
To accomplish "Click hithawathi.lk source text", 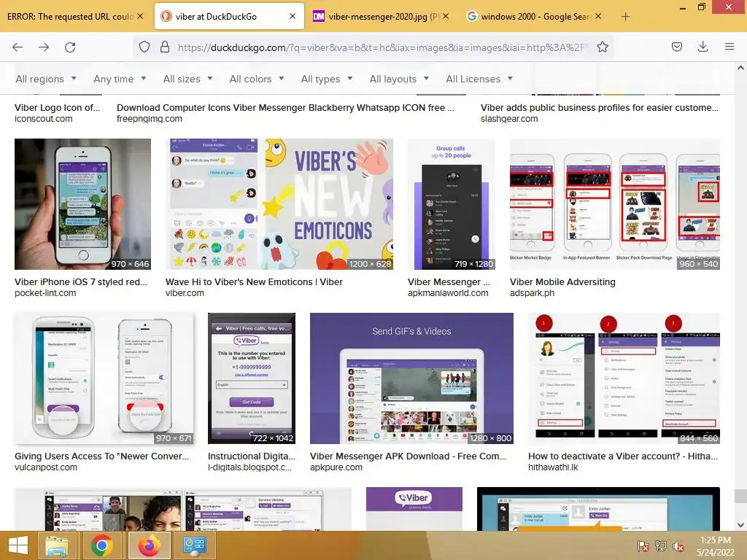I will [x=553, y=467].
